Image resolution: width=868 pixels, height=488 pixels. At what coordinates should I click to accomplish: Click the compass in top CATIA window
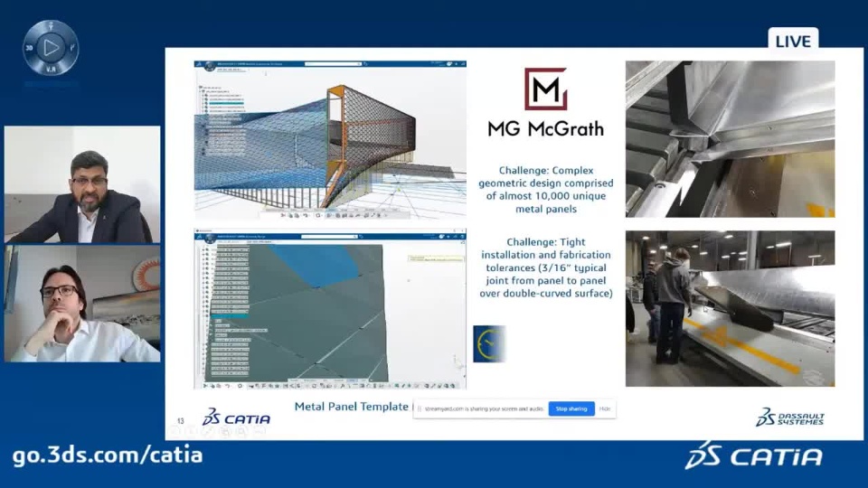[209, 66]
